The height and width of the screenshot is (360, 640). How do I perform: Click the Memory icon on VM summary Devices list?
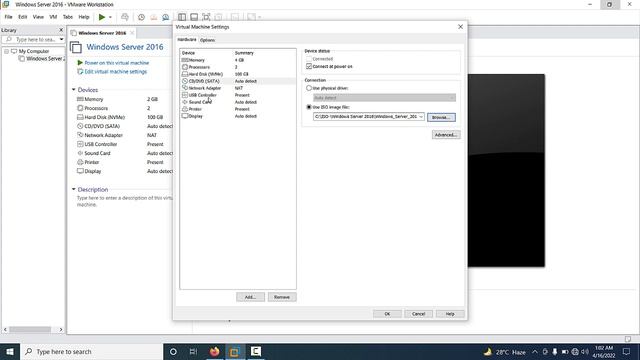point(80,99)
